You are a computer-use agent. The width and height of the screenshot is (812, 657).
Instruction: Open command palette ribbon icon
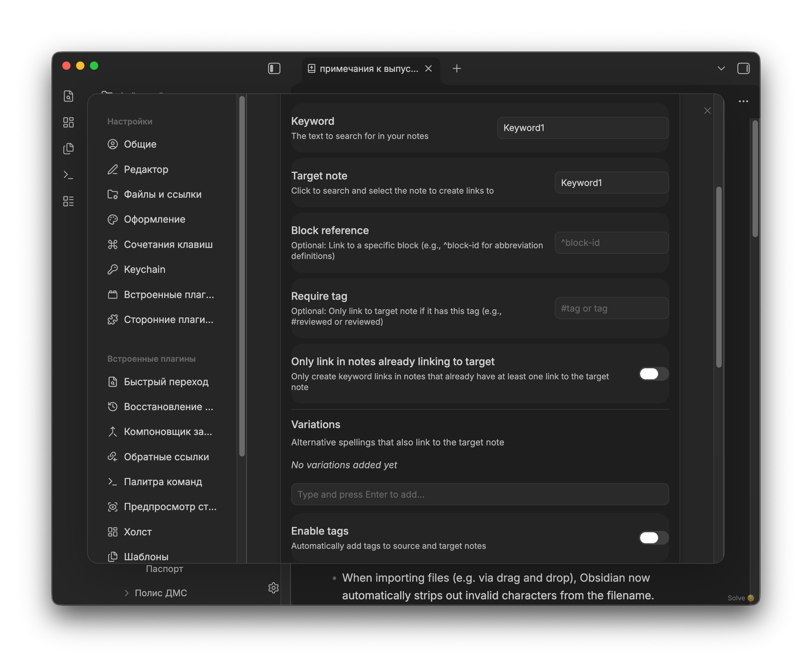[69, 175]
